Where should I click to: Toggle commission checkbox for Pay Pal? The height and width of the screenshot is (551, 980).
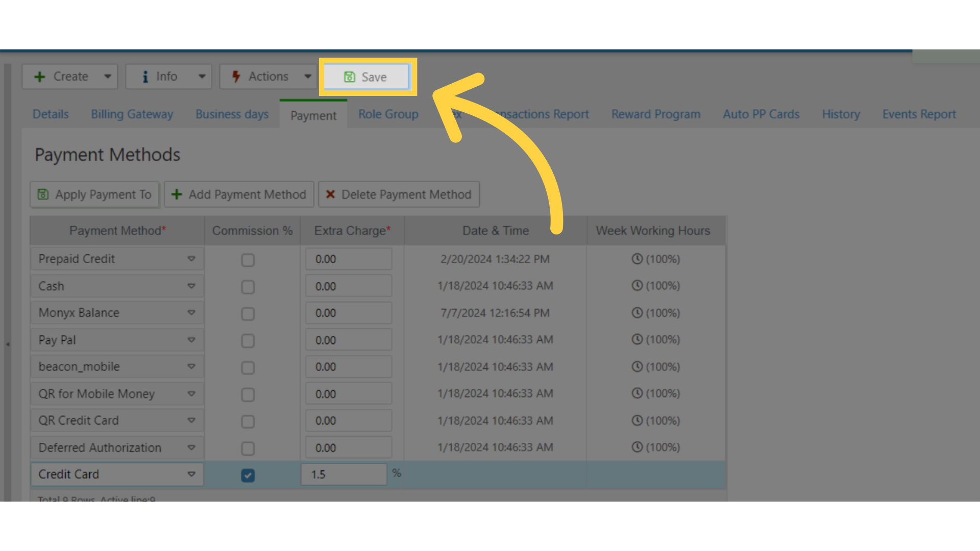coord(248,341)
